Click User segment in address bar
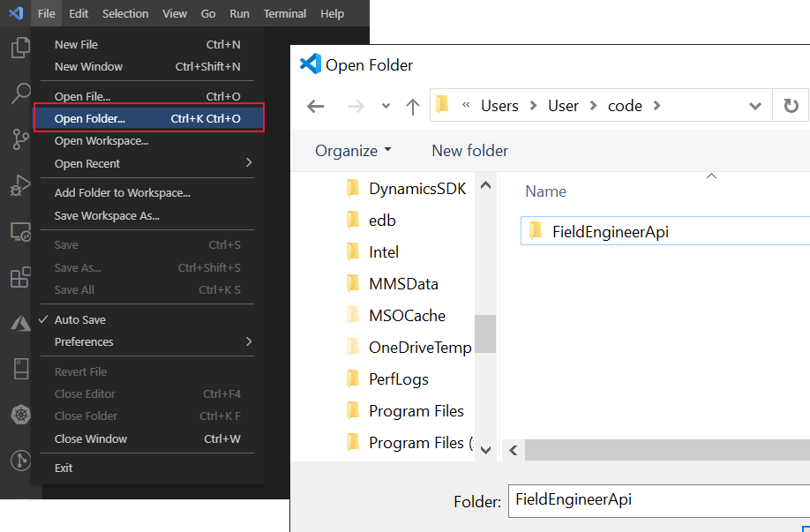The width and height of the screenshot is (810, 532). (563, 106)
